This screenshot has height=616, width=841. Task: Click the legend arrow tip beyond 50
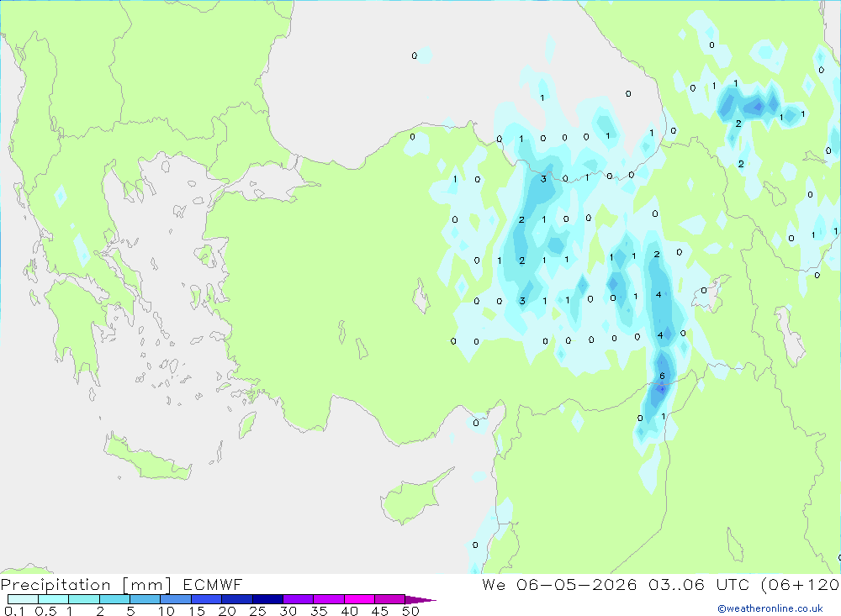(421, 600)
